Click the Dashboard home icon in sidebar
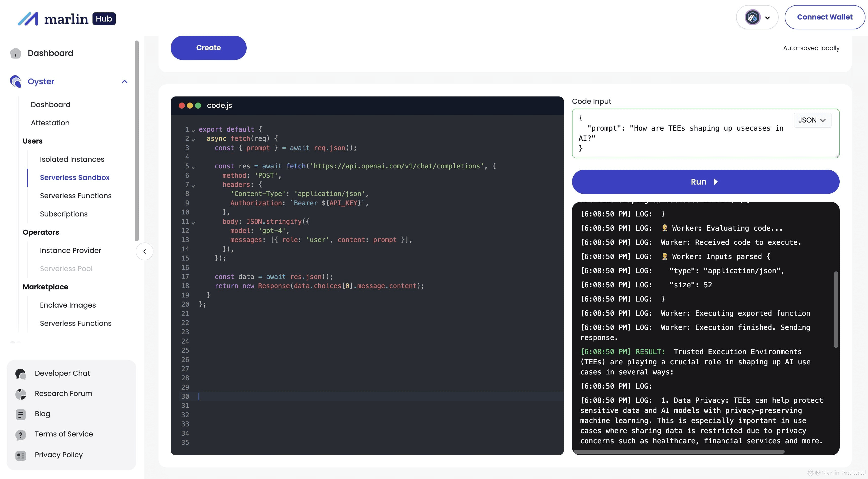868x479 pixels. (x=15, y=53)
